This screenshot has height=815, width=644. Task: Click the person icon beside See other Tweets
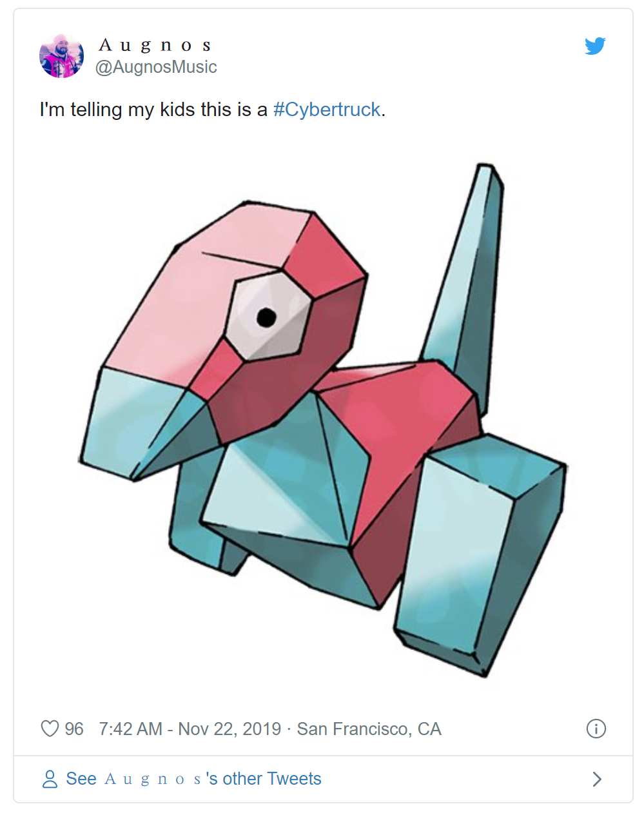click(50, 779)
